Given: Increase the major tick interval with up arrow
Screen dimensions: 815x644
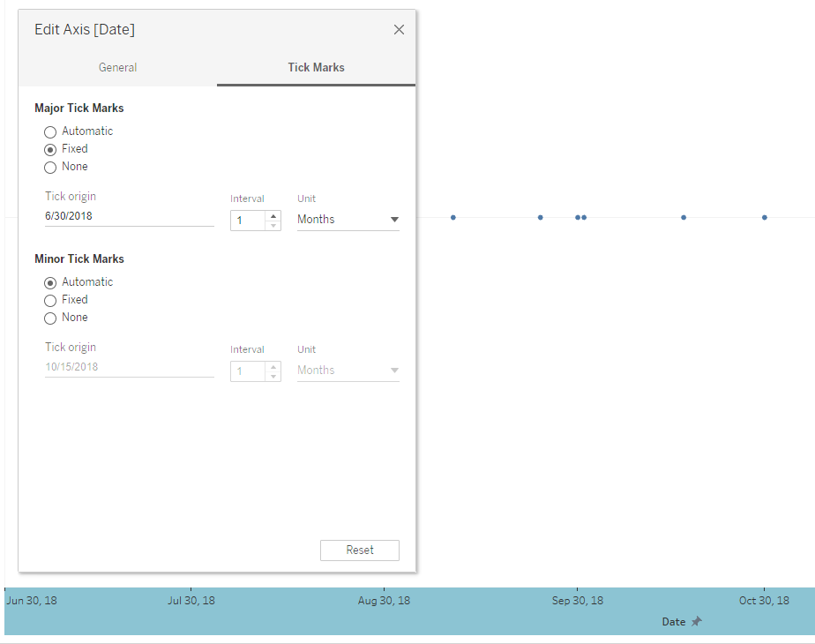Looking at the screenshot, I should coord(273,215).
